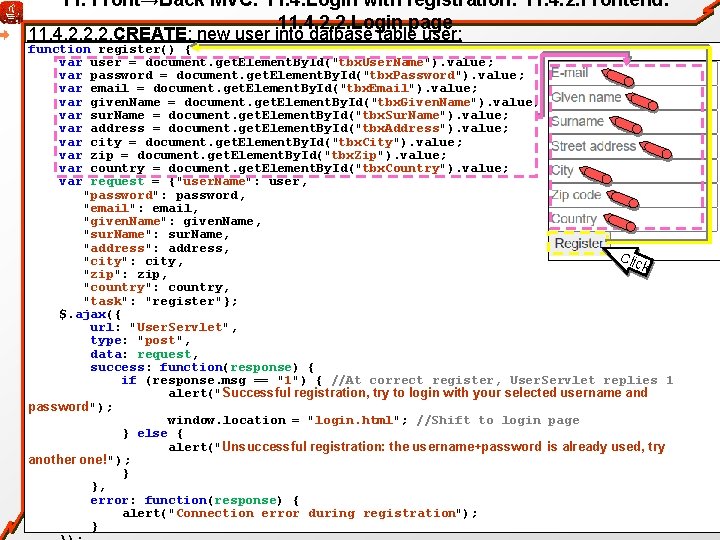
Task: Click the 'var request' declaration line
Action: 183,181
